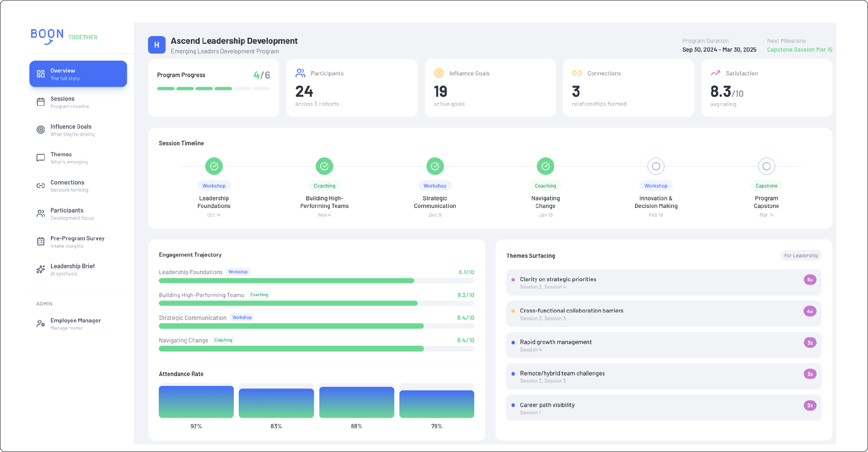Click the Themes chat bubble icon
This screenshot has width=868, height=452.
click(x=40, y=158)
